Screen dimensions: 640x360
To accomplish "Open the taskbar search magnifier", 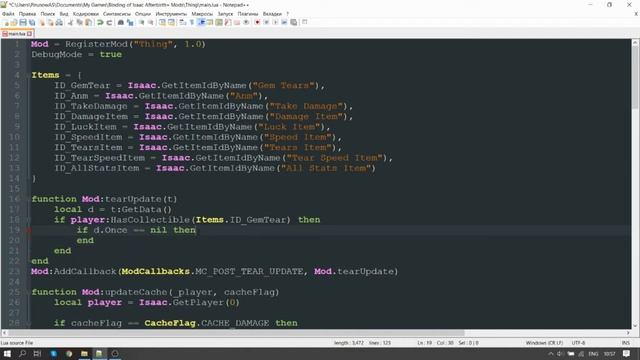I will tap(22, 353).
